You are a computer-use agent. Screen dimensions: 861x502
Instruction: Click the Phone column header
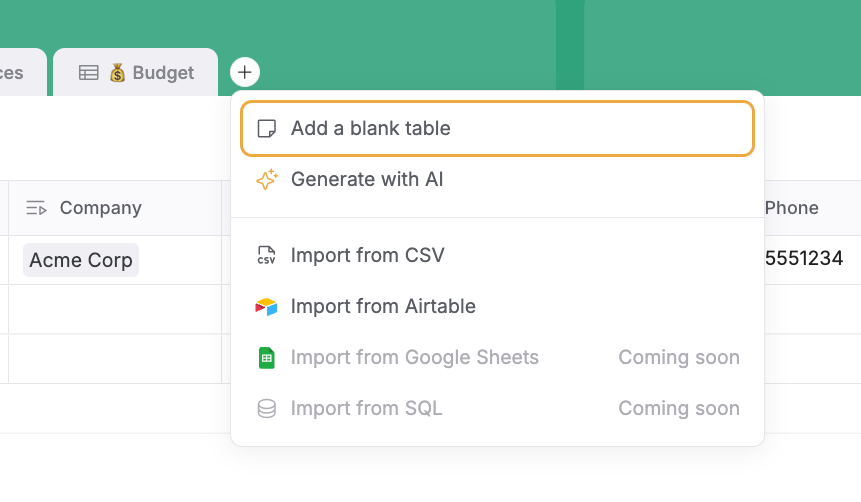click(x=792, y=208)
